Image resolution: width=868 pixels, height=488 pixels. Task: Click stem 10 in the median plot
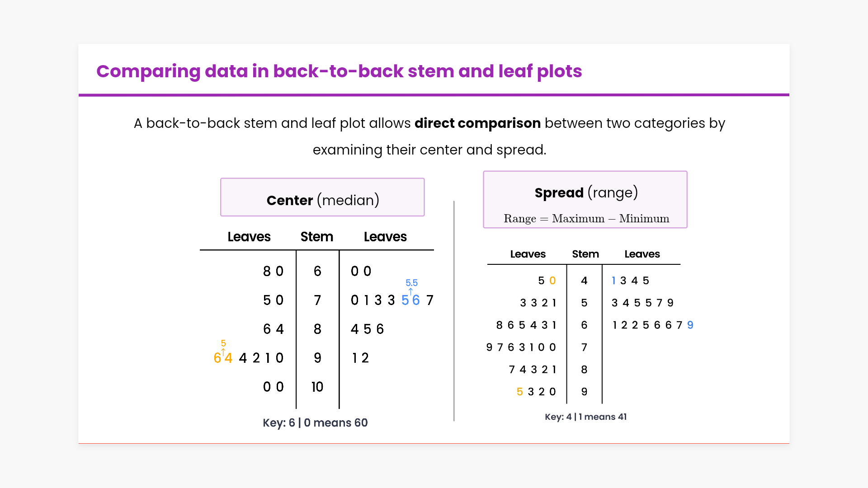(x=317, y=387)
